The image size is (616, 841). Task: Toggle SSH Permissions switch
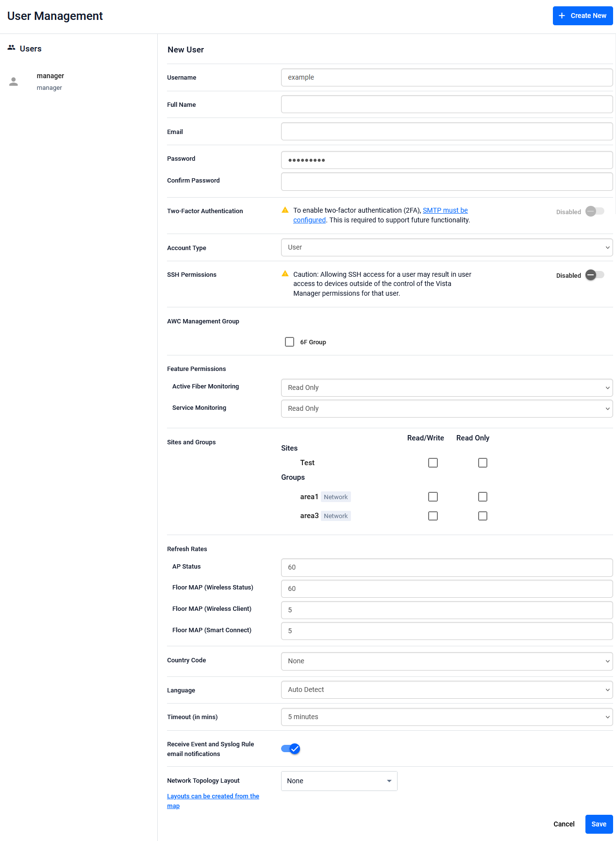click(595, 275)
